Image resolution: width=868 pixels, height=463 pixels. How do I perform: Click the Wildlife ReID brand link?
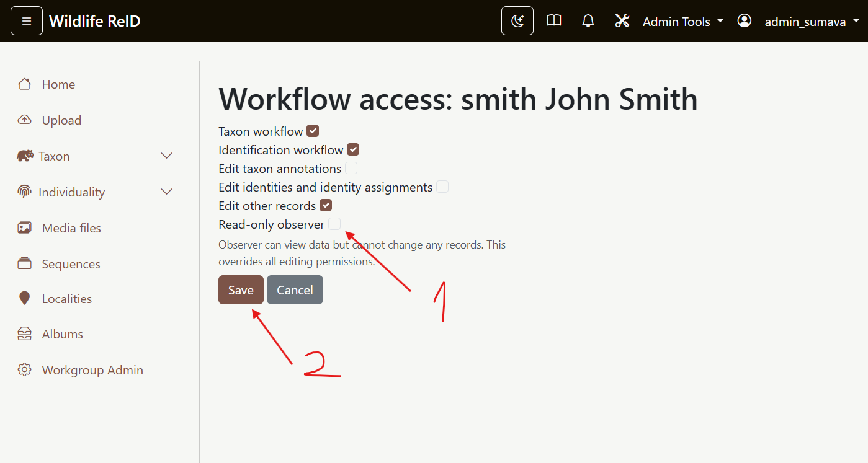pos(95,21)
